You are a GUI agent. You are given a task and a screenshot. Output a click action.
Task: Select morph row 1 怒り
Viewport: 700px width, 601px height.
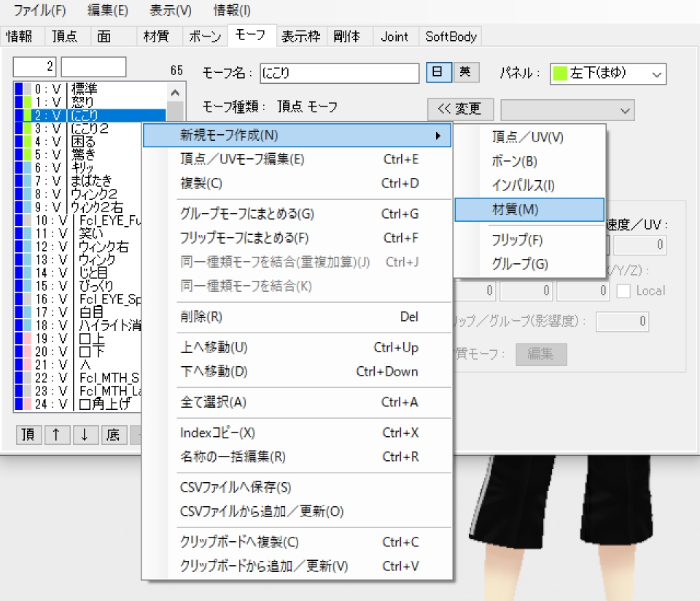(x=90, y=102)
